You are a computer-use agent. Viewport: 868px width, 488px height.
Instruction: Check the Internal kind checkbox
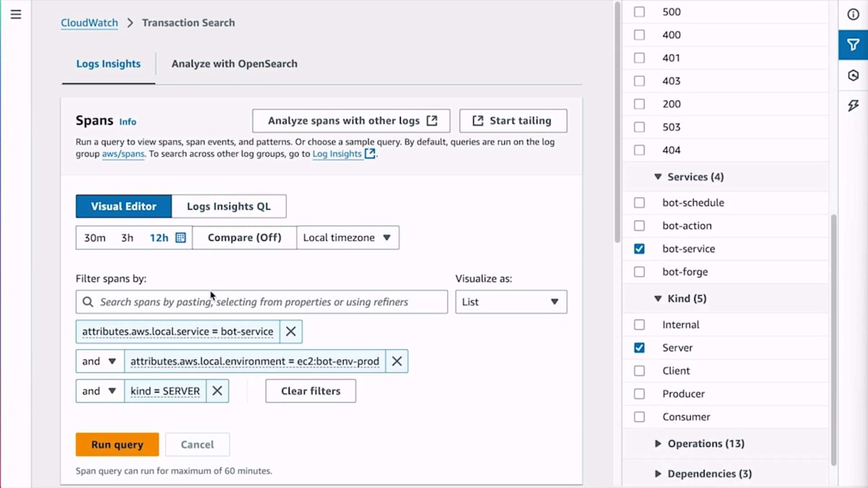click(639, 325)
